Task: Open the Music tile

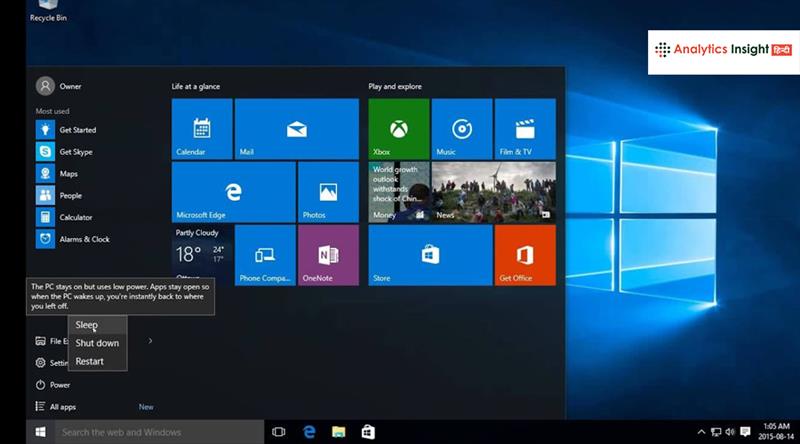Action: click(461, 129)
